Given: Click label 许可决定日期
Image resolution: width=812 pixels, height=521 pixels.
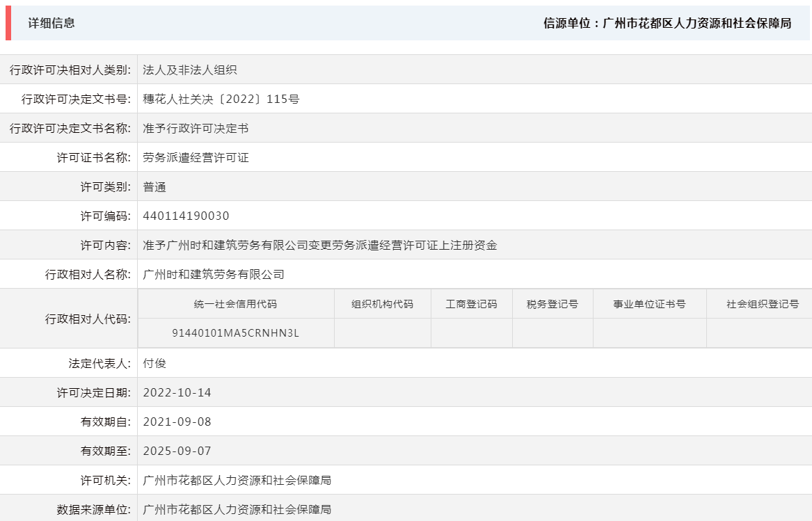Looking at the screenshot, I should 94,392.
